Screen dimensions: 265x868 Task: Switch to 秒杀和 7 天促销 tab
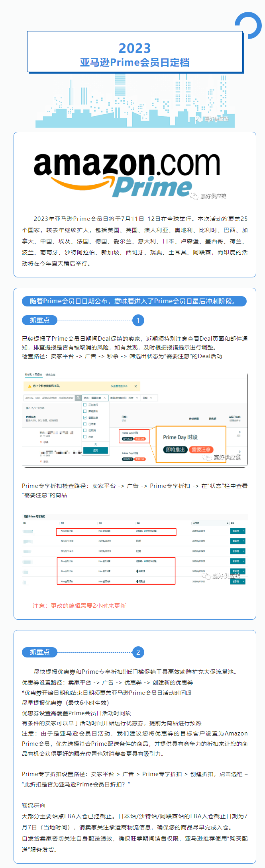coord(33,375)
